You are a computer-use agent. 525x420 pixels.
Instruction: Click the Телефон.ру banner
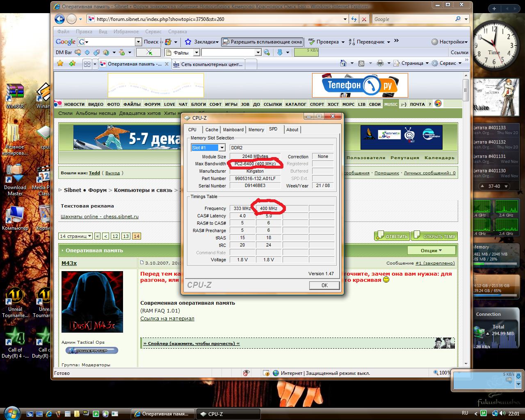point(360,85)
